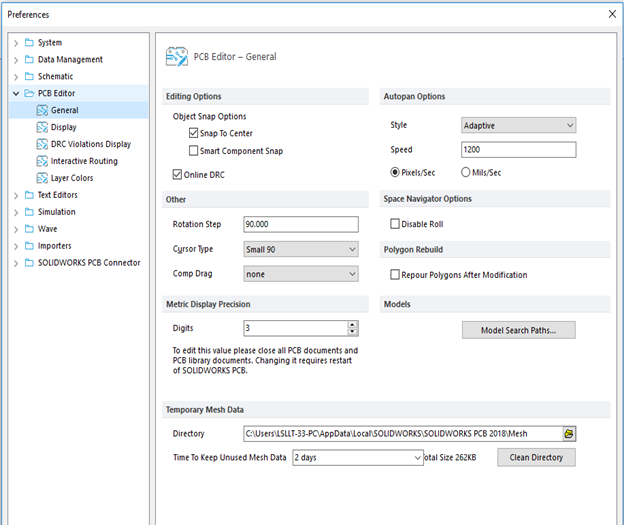The height and width of the screenshot is (525, 624).
Task: Increase Digits with the stepper up arrow
Action: (x=352, y=325)
